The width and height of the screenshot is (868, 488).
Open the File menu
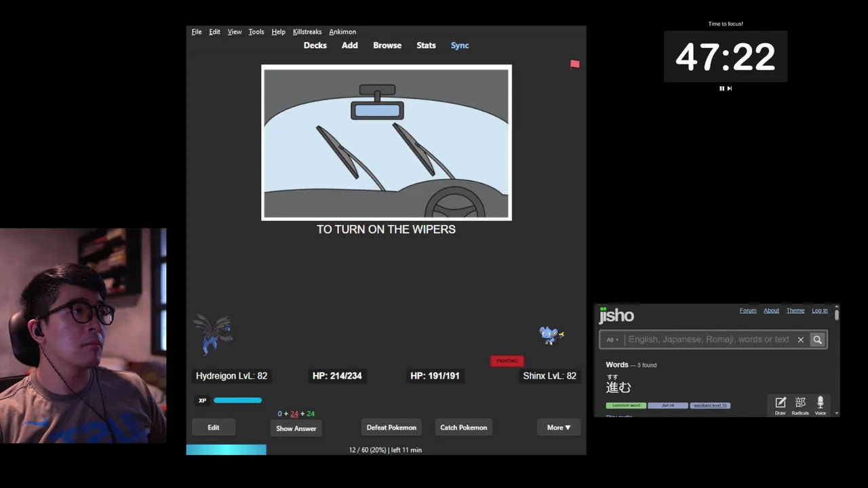197,32
